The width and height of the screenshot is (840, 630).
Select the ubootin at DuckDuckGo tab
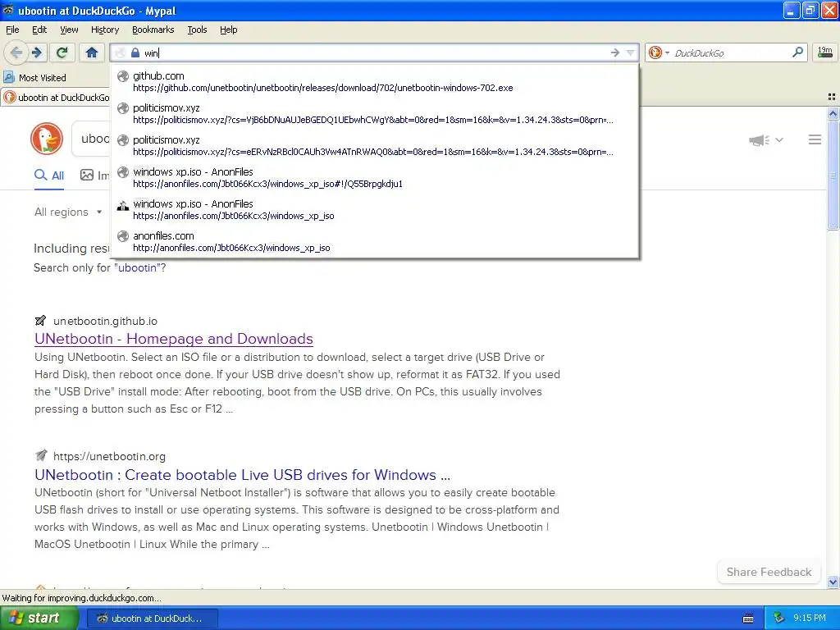click(x=56, y=98)
